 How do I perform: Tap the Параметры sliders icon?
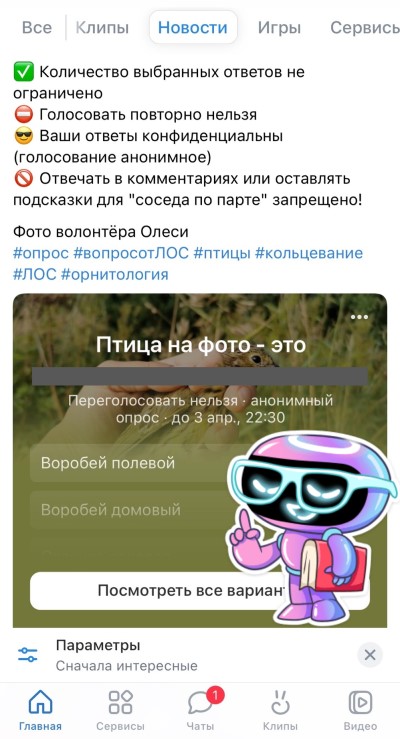28,655
